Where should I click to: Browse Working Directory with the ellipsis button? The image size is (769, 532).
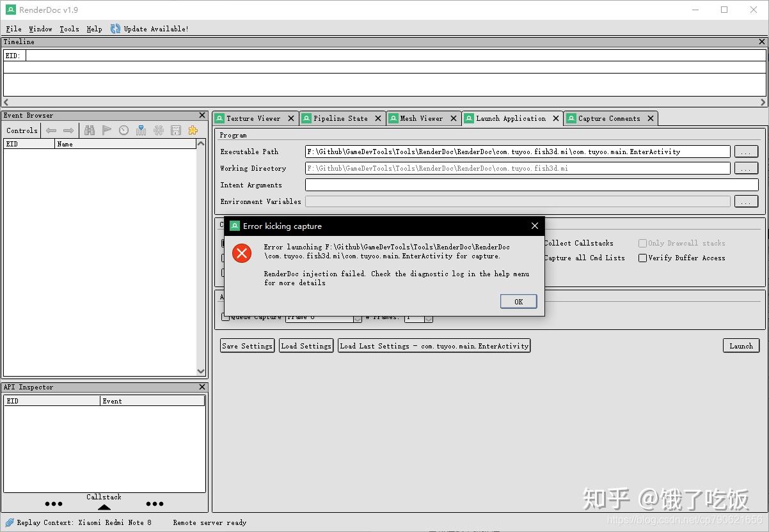point(746,168)
